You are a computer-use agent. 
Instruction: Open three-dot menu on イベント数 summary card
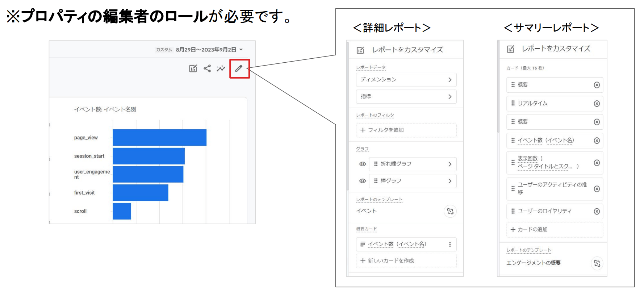(450, 245)
